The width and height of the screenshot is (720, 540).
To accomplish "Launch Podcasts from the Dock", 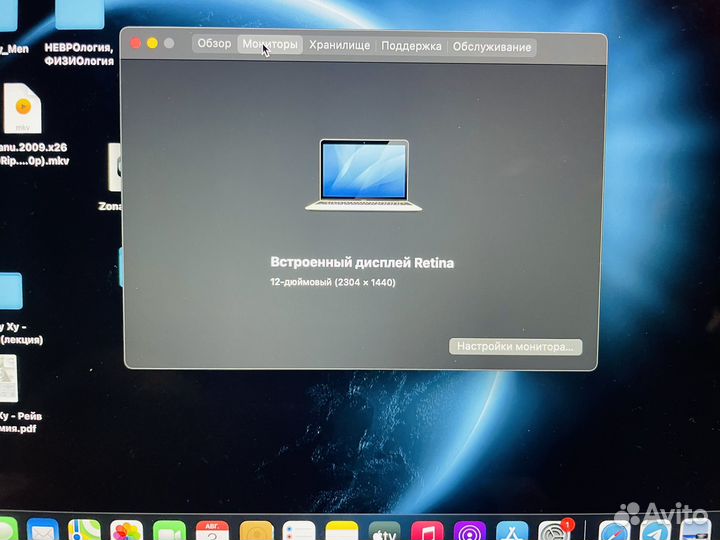I will coord(470,531).
